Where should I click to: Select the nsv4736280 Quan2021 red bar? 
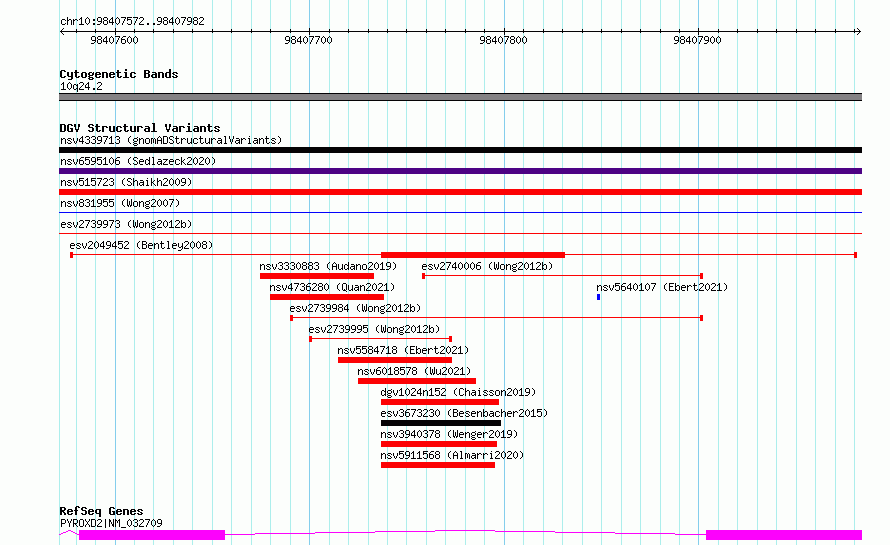click(x=327, y=297)
